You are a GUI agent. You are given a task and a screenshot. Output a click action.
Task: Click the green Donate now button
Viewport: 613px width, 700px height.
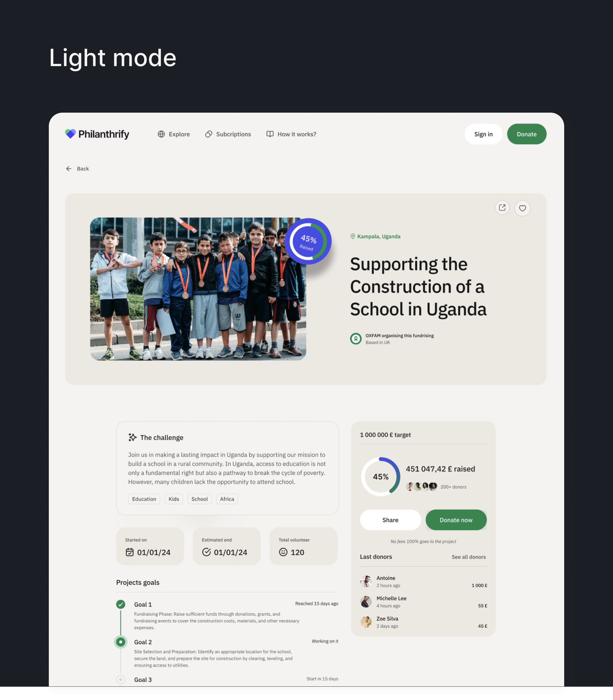pyautogui.click(x=456, y=520)
